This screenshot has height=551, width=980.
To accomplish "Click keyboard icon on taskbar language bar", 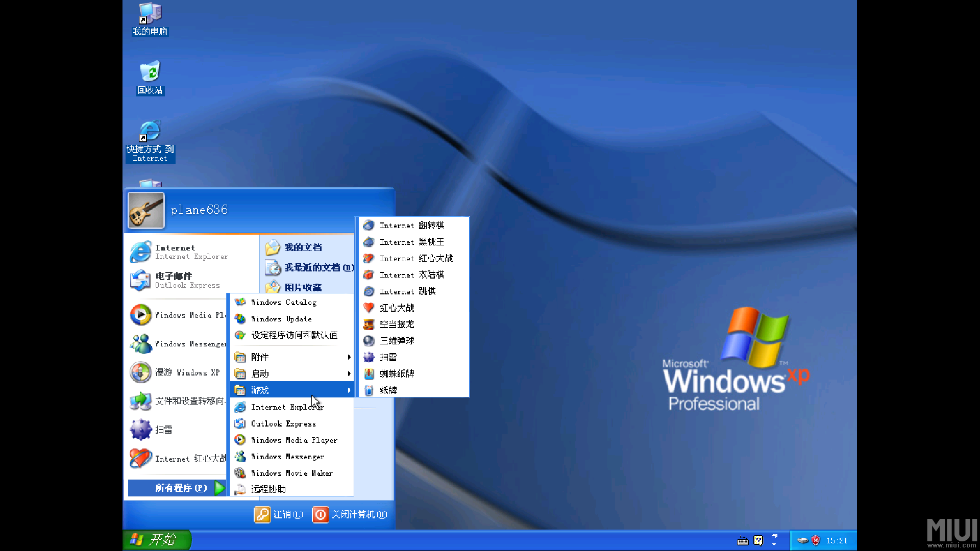I will 743,541.
